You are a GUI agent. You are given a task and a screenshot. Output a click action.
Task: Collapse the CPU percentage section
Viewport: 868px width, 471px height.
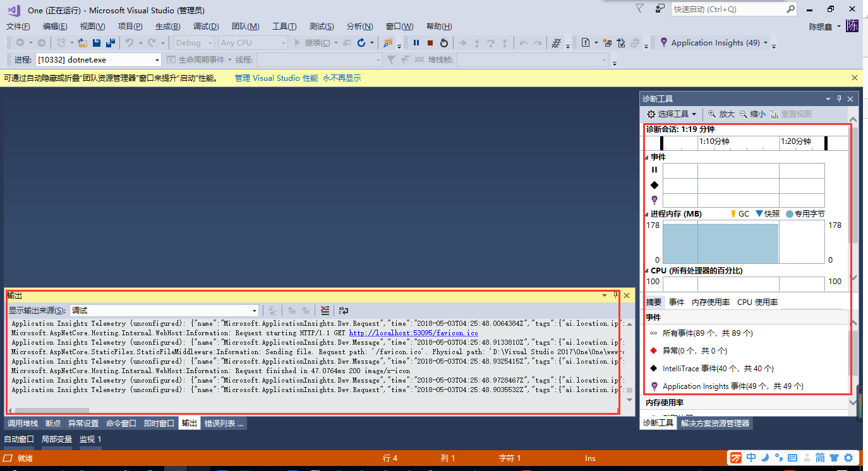646,271
